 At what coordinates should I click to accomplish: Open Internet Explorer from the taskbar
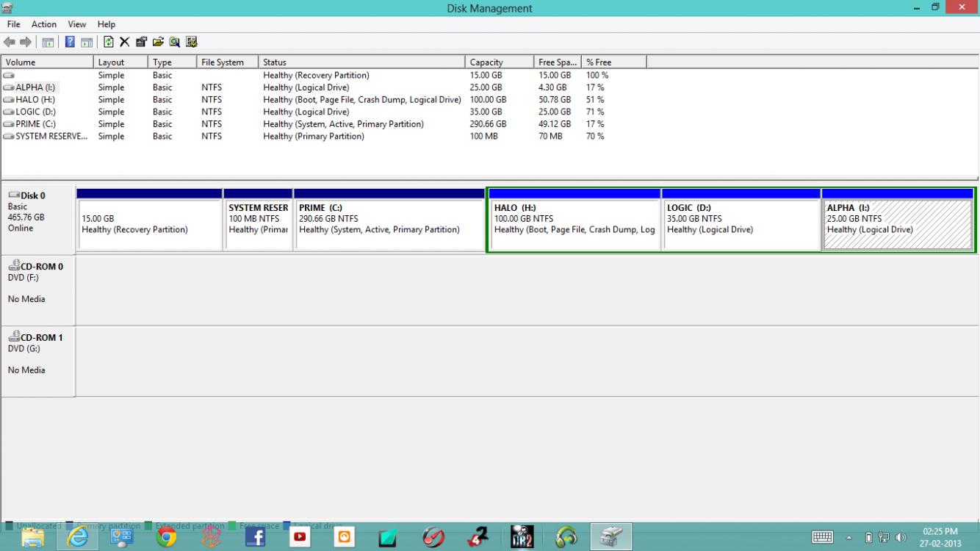[76, 537]
